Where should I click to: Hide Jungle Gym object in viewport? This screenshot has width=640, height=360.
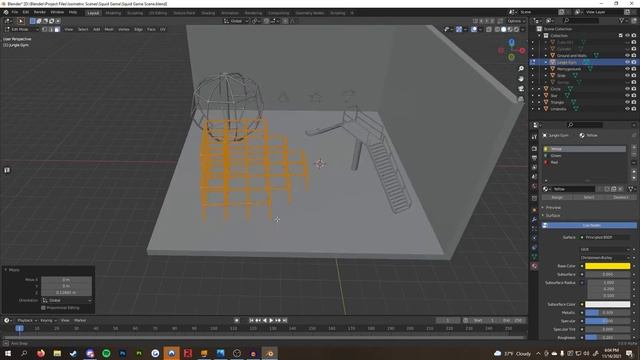(x=627, y=62)
